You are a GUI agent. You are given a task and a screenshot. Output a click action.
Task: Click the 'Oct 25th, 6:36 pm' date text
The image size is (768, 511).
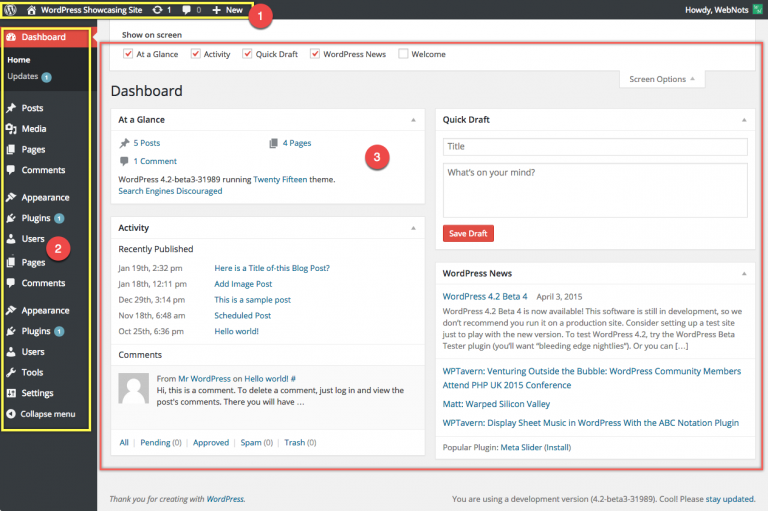pyautogui.click(x=151, y=331)
